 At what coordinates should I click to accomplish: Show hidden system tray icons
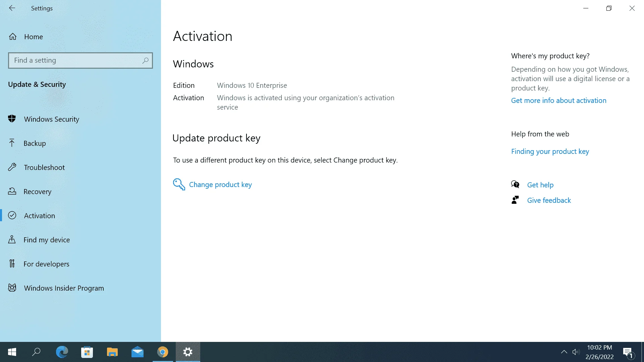point(564,352)
